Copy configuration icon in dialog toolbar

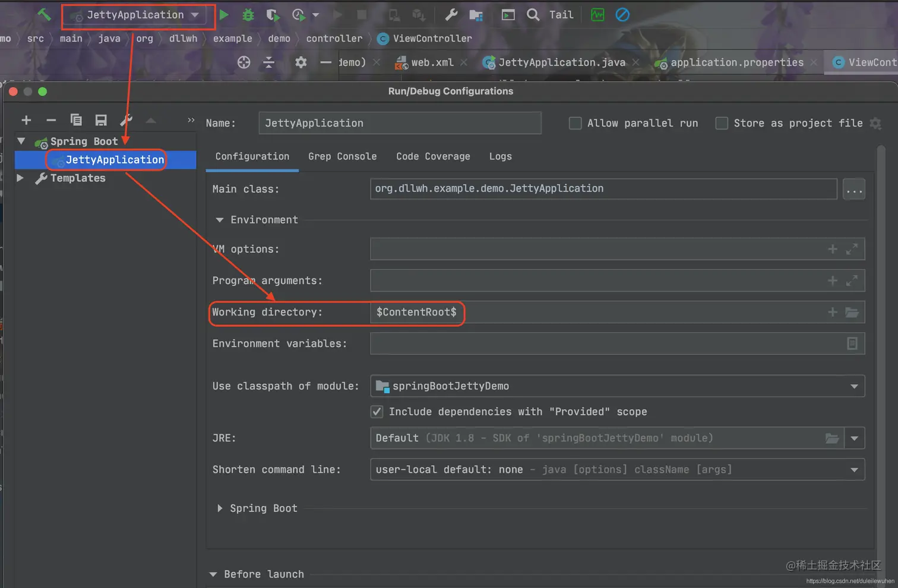tap(76, 120)
